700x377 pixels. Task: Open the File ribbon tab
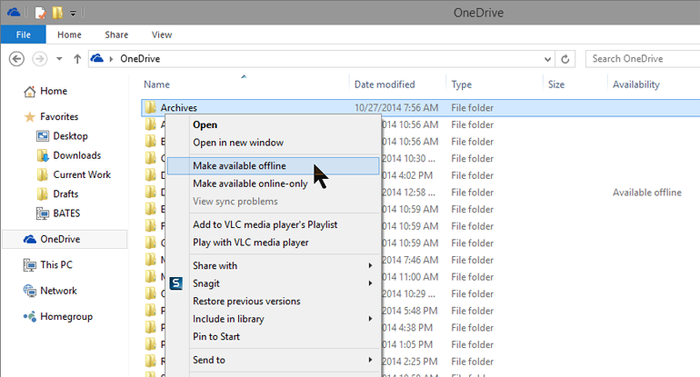click(x=23, y=34)
